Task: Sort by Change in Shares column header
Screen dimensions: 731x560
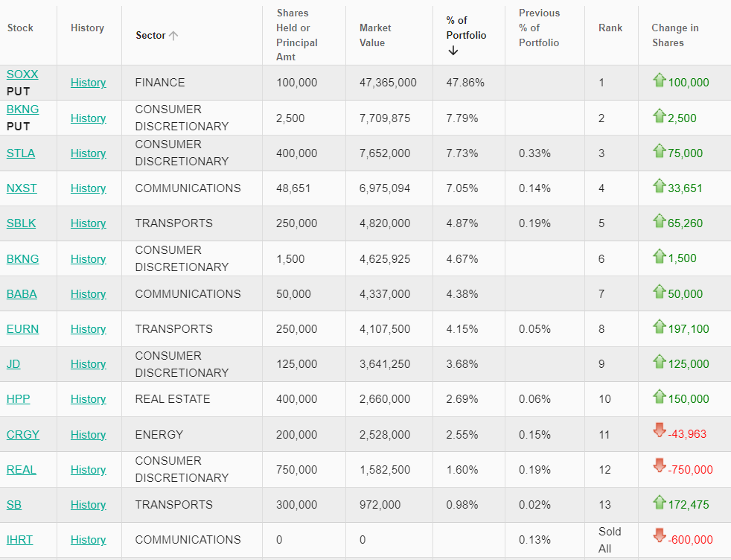Action: pos(675,36)
